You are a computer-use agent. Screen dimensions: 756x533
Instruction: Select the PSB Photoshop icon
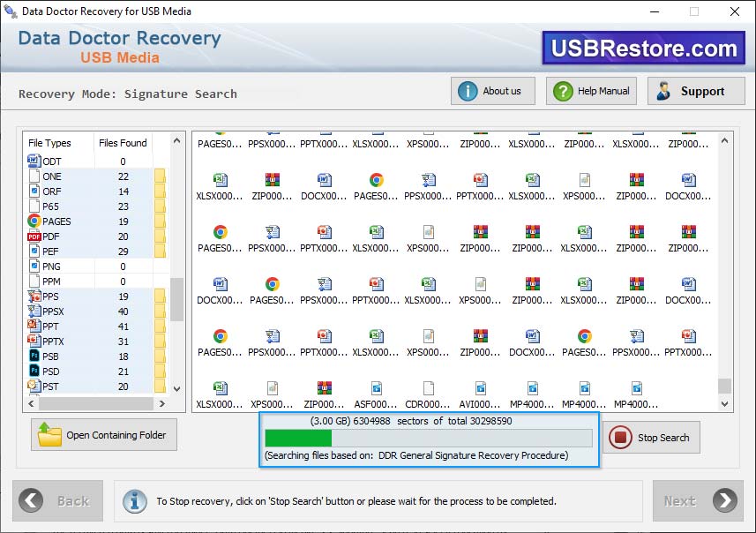(34, 356)
